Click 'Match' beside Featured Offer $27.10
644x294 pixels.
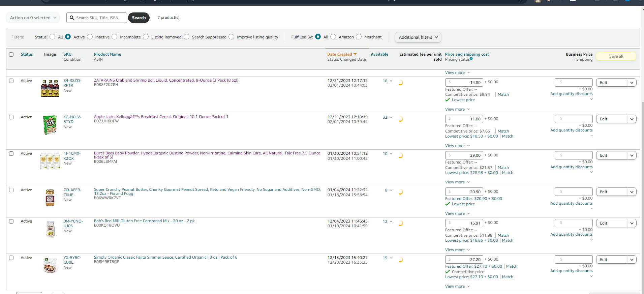(x=512, y=266)
